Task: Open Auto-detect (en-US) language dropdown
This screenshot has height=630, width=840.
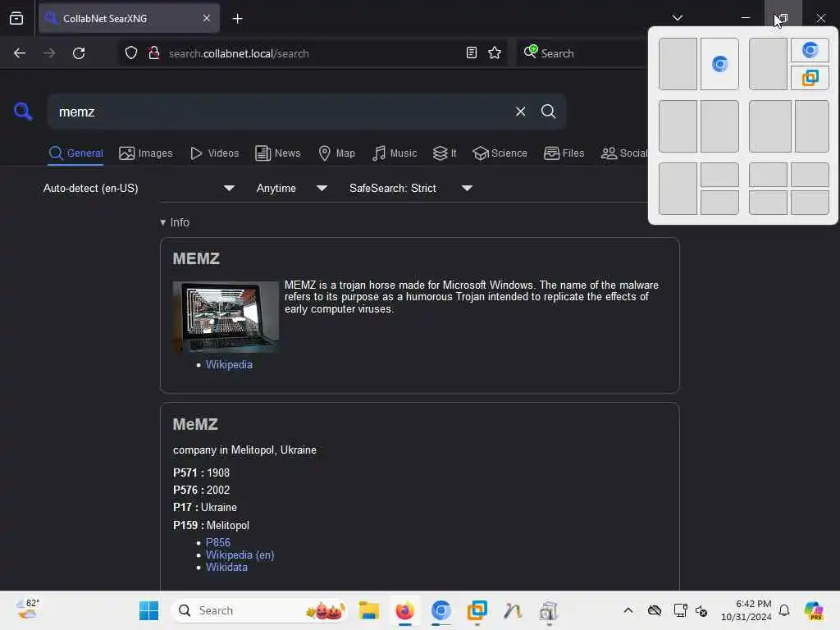Action: pyautogui.click(x=139, y=188)
